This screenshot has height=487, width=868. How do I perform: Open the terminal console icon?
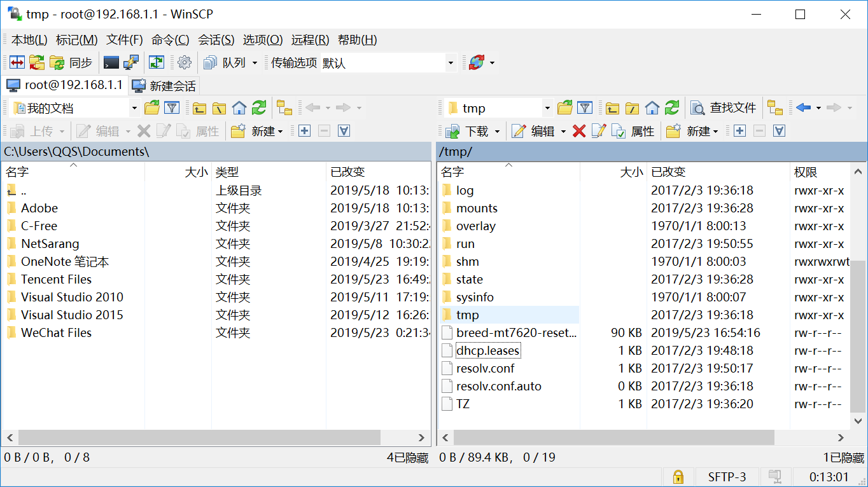click(111, 62)
